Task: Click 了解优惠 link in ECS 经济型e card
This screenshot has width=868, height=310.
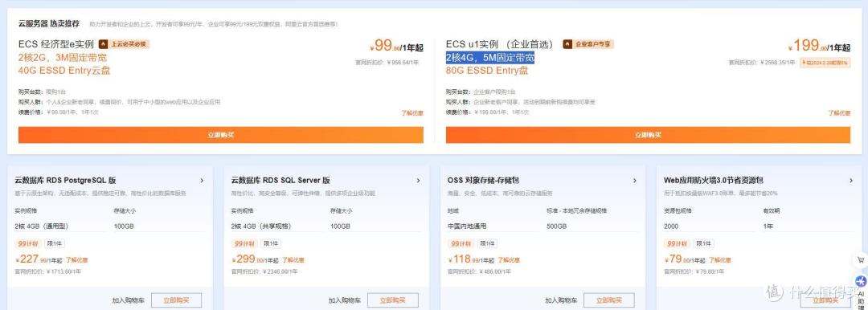Action: coord(412,113)
